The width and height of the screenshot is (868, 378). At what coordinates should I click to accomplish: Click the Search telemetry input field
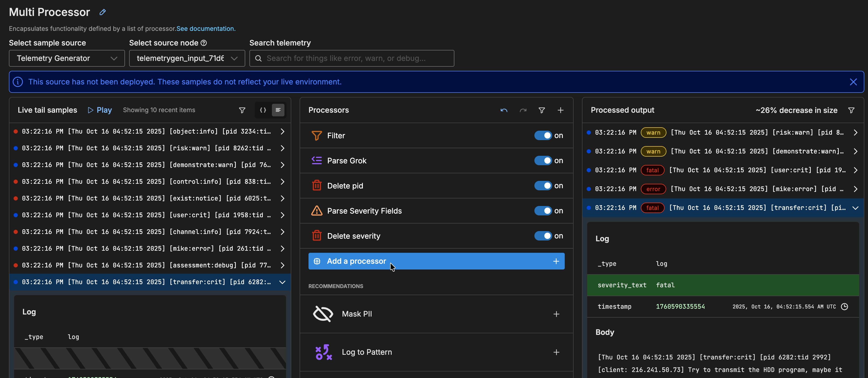click(351, 58)
